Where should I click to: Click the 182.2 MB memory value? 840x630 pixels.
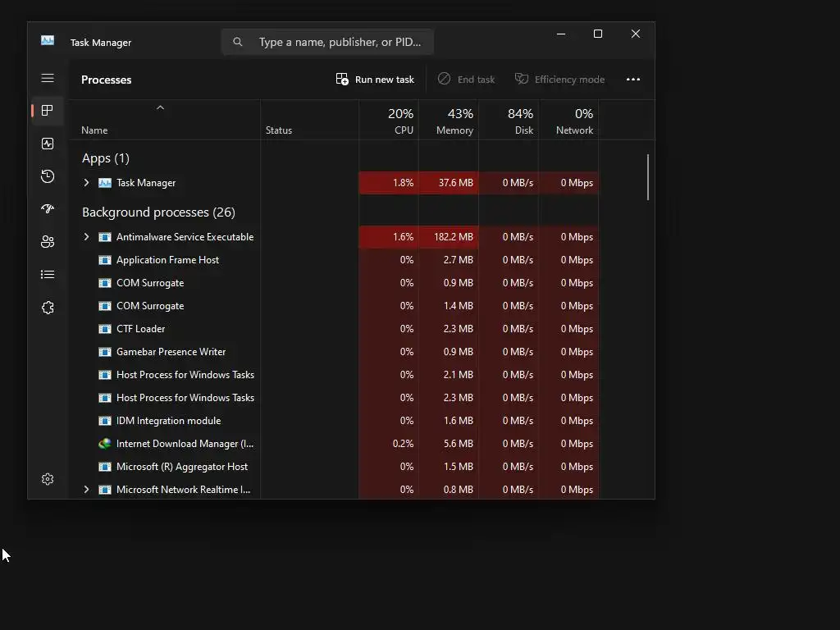[453, 237]
